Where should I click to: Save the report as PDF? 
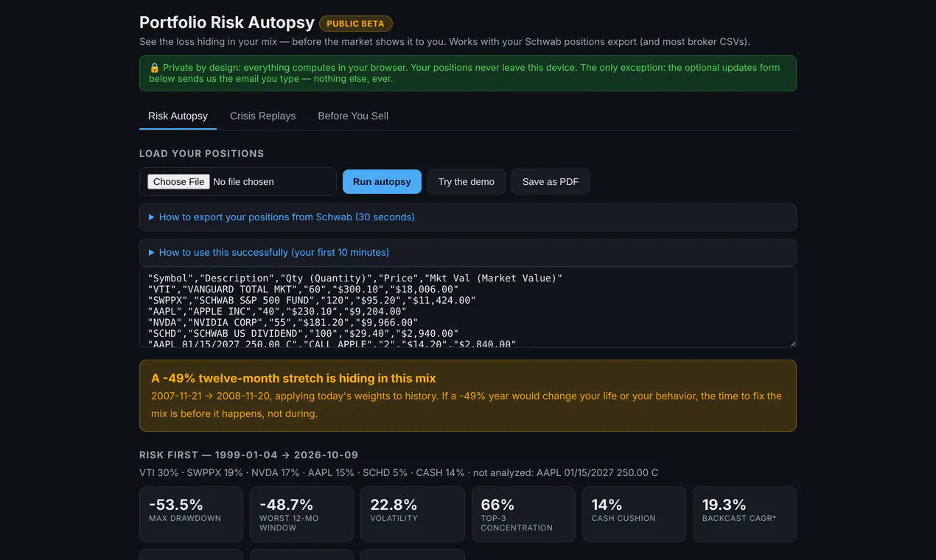[x=551, y=181]
